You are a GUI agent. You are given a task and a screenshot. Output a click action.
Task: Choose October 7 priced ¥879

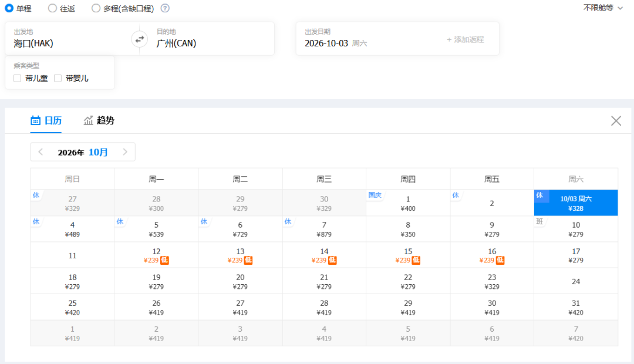click(324, 229)
